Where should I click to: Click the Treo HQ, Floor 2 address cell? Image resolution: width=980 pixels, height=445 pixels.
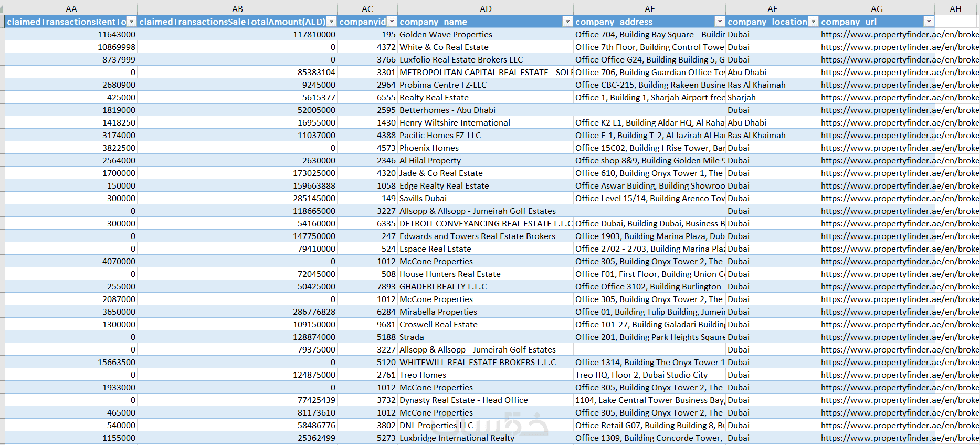pyautogui.click(x=650, y=375)
